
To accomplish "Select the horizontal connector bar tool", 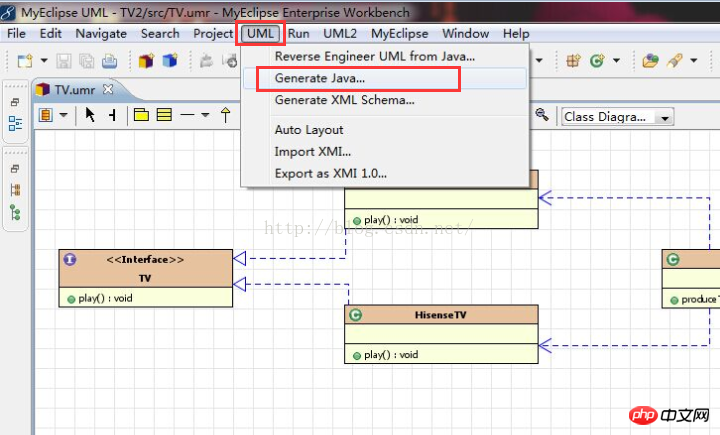I will tap(112, 115).
